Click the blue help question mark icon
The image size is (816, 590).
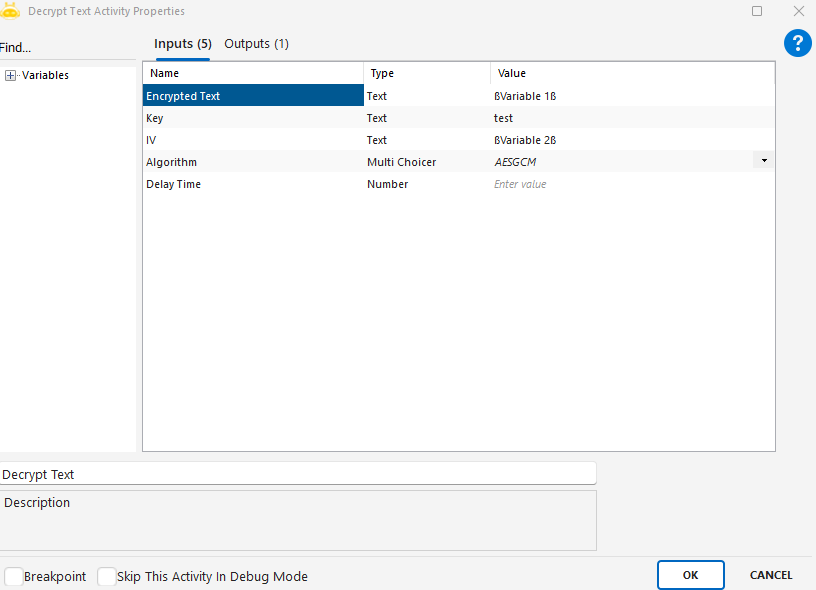click(x=797, y=43)
